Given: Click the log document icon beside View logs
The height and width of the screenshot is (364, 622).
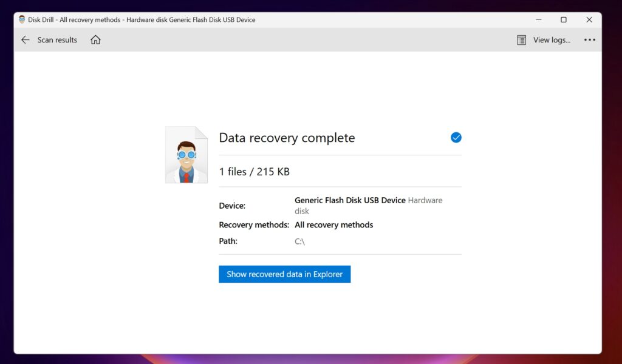Looking at the screenshot, I should pos(521,39).
